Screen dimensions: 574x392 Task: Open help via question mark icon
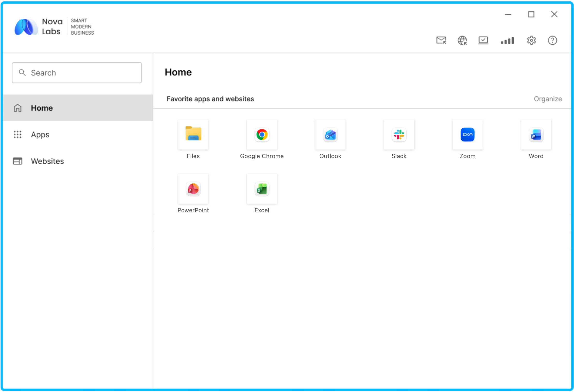(552, 40)
